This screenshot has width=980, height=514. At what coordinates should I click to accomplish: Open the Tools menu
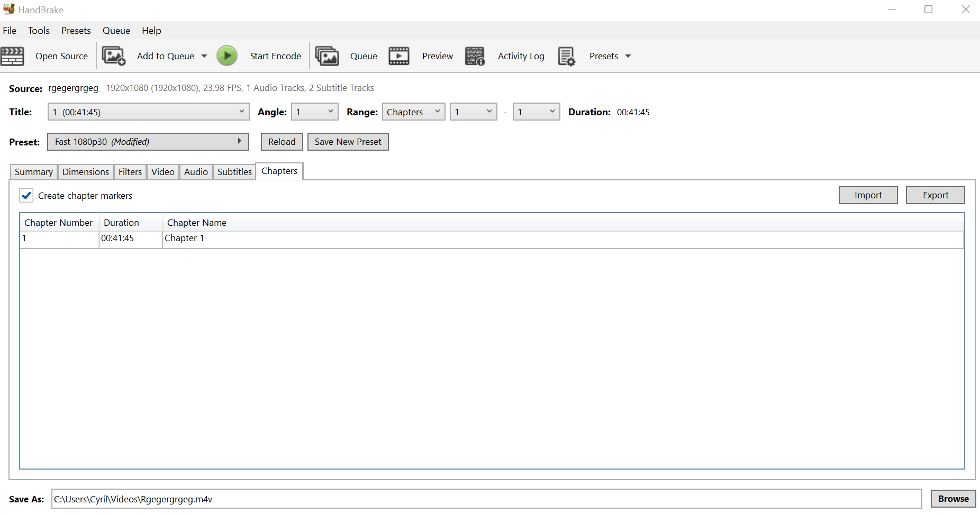coord(39,31)
